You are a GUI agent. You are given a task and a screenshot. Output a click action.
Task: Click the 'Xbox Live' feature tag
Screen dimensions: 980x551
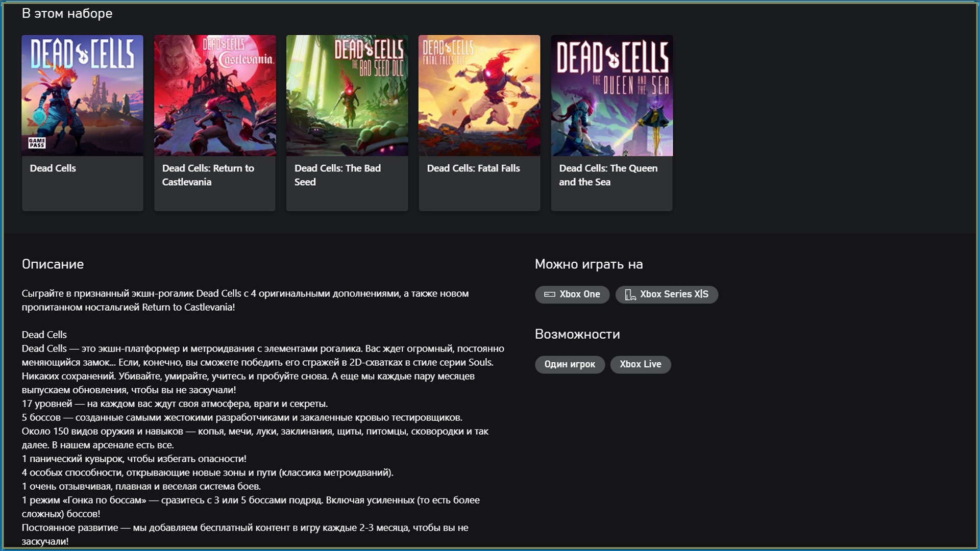640,364
